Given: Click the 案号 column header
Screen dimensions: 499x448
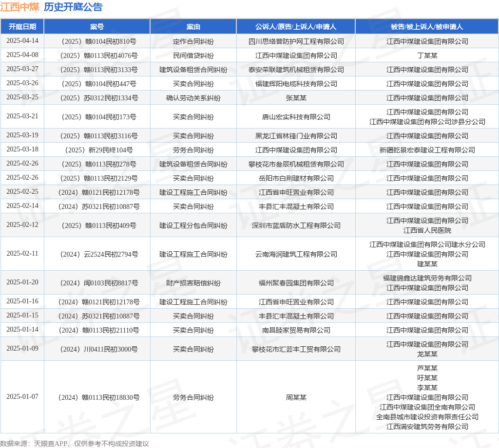Looking at the screenshot, I should (x=97, y=27).
